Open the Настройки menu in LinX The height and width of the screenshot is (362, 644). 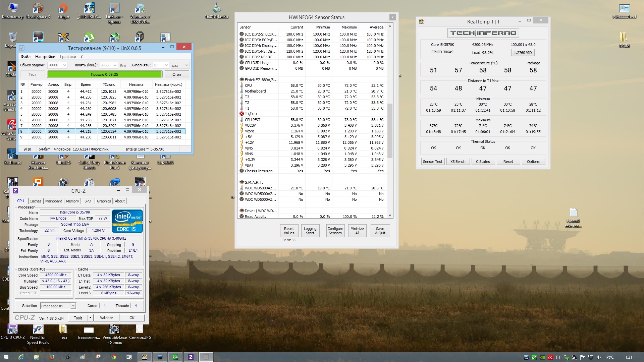[x=45, y=57]
